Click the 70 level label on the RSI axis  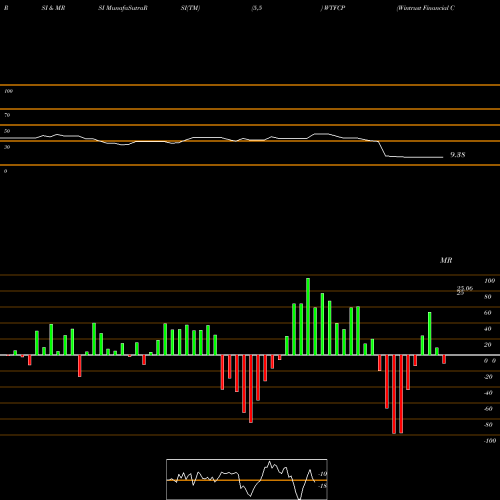pyautogui.click(x=7, y=115)
